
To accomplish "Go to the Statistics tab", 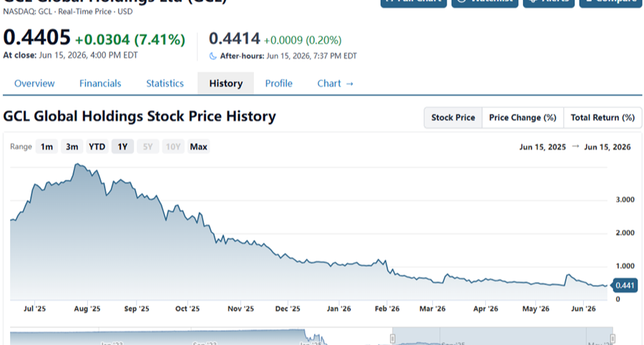I will coord(165,83).
